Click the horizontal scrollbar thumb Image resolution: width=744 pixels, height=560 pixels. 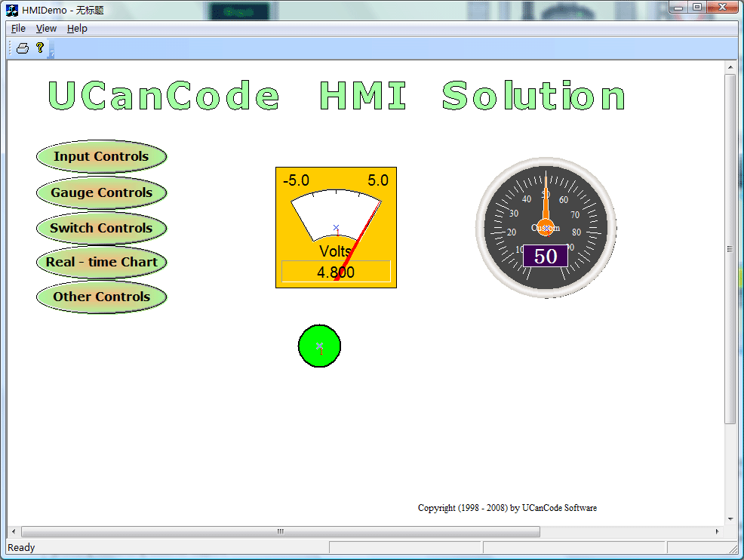281,531
